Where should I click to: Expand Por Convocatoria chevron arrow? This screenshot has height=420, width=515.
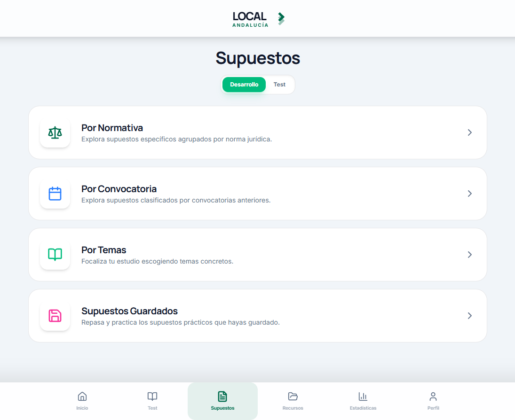470,194
